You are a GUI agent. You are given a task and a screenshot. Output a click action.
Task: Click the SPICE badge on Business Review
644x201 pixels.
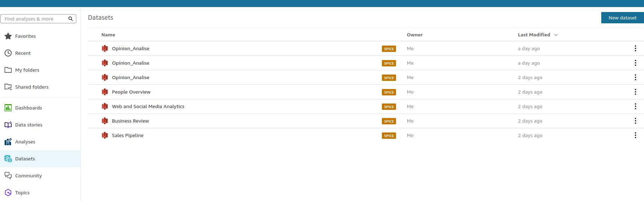point(389,121)
